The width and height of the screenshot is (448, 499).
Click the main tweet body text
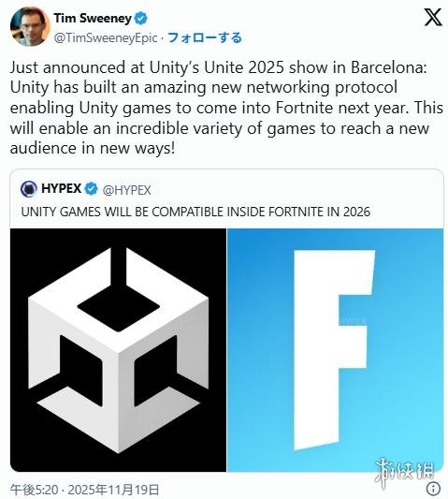[226, 108]
